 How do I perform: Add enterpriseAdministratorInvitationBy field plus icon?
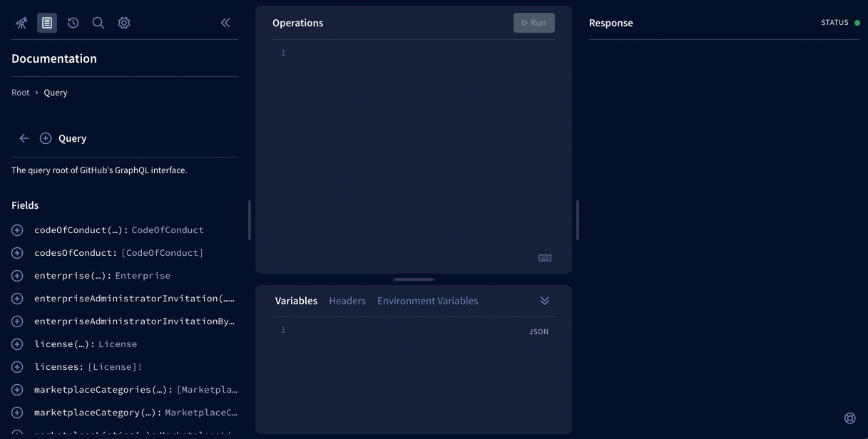(x=17, y=321)
